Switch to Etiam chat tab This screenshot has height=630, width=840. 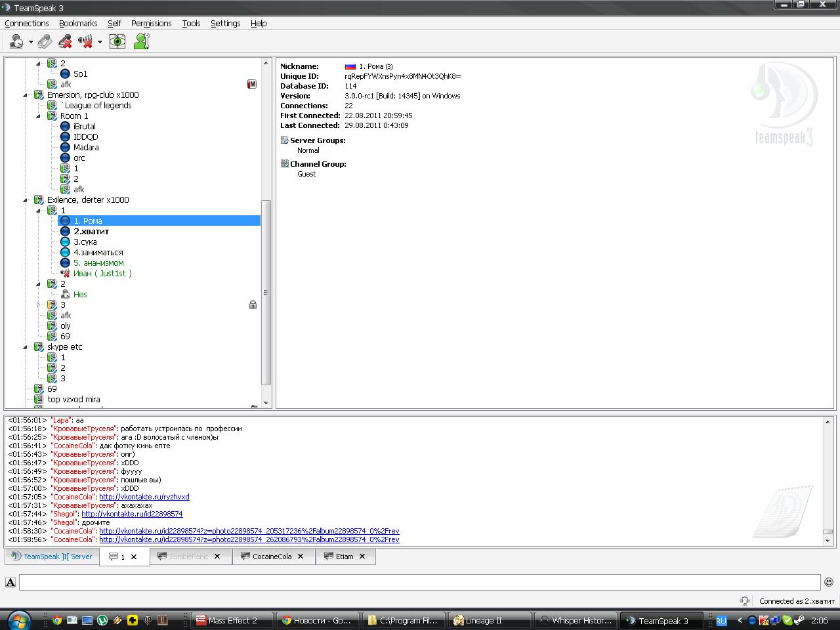point(345,556)
